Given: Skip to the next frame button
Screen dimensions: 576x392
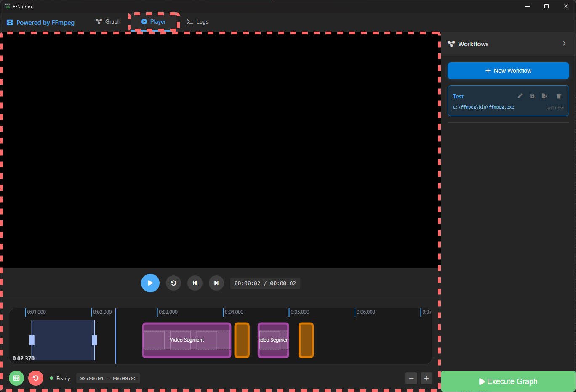Looking at the screenshot, I should (216, 283).
